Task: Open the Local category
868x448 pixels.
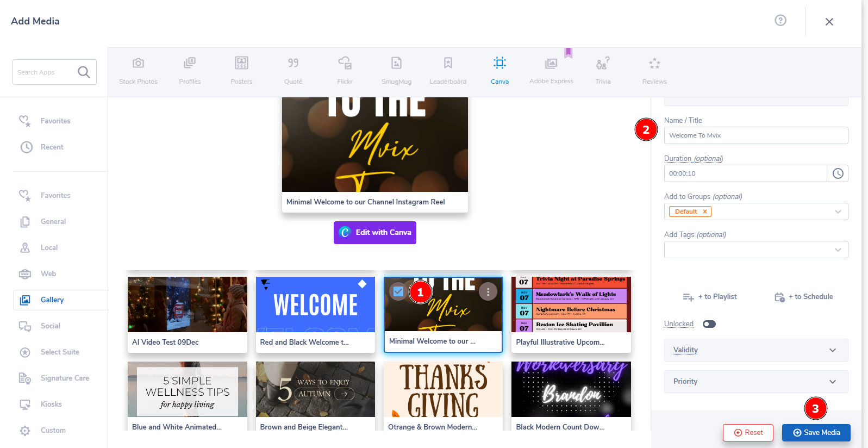Action: (39, 247)
